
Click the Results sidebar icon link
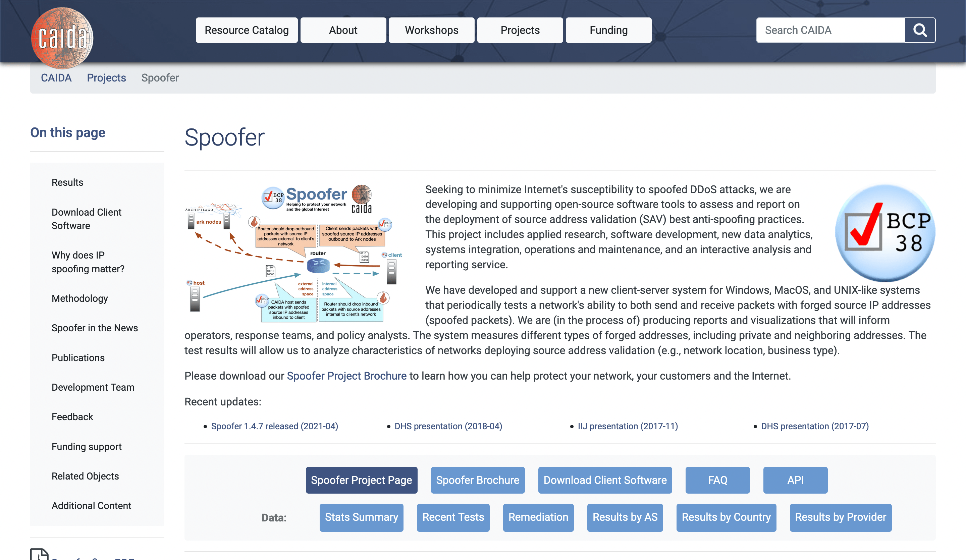[67, 182]
